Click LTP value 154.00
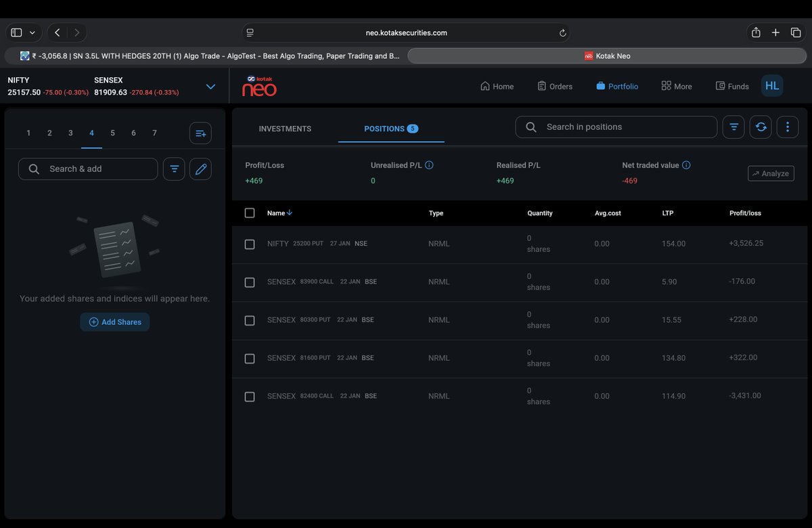 [x=673, y=244]
